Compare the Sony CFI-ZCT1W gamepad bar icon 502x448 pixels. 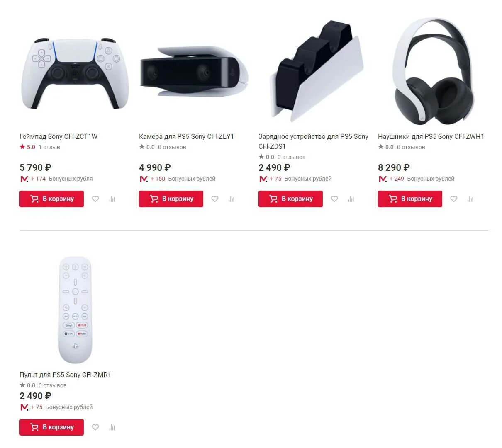coord(112,199)
